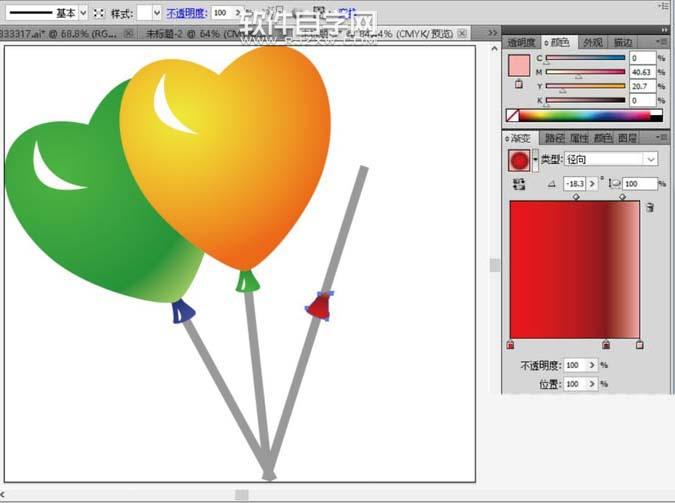Click the gradient fill preview swatch
This screenshot has height=503, width=675.
click(x=518, y=160)
